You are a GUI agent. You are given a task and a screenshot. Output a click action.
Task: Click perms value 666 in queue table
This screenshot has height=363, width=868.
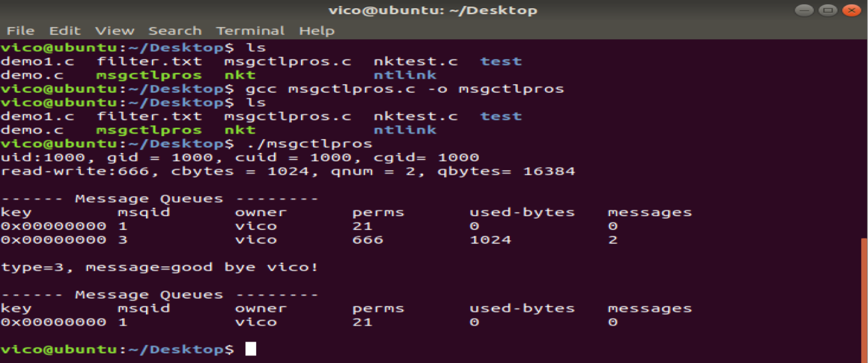(368, 240)
